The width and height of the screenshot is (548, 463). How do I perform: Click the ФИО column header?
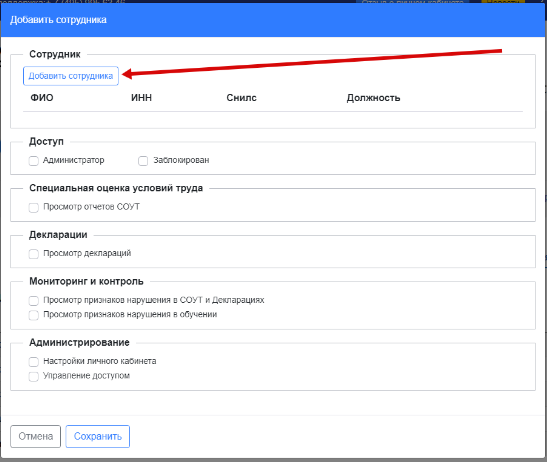(x=42, y=97)
